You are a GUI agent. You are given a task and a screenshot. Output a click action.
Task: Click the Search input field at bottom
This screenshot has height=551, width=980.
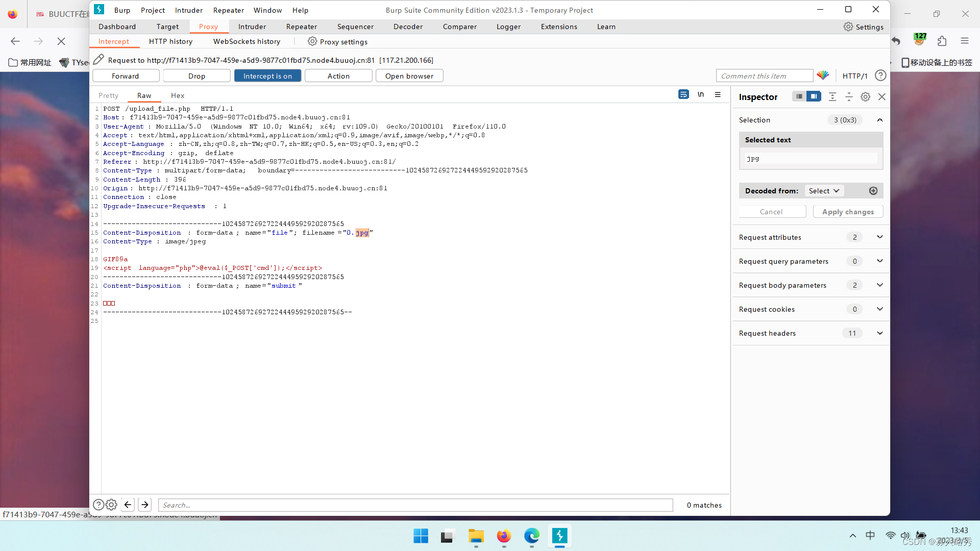tap(415, 505)
